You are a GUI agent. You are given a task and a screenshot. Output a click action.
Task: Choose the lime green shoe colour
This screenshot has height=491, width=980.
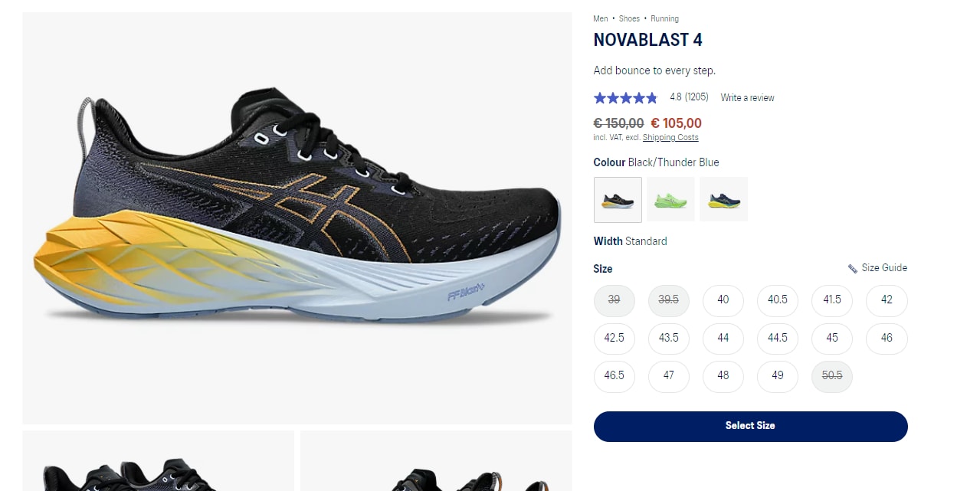coord(670,200)
